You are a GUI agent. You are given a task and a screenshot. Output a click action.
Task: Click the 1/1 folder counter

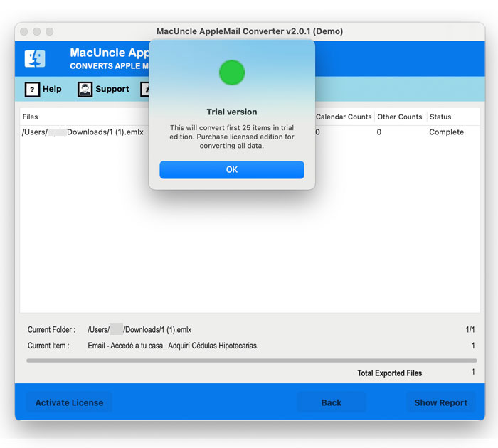click(x=470, y=330)
